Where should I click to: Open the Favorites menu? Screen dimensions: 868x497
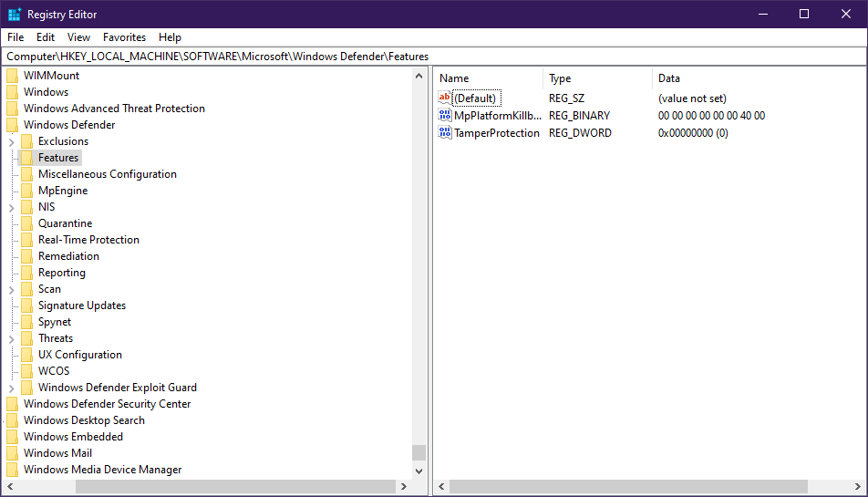pyautogui.click(x=124, y=37)
